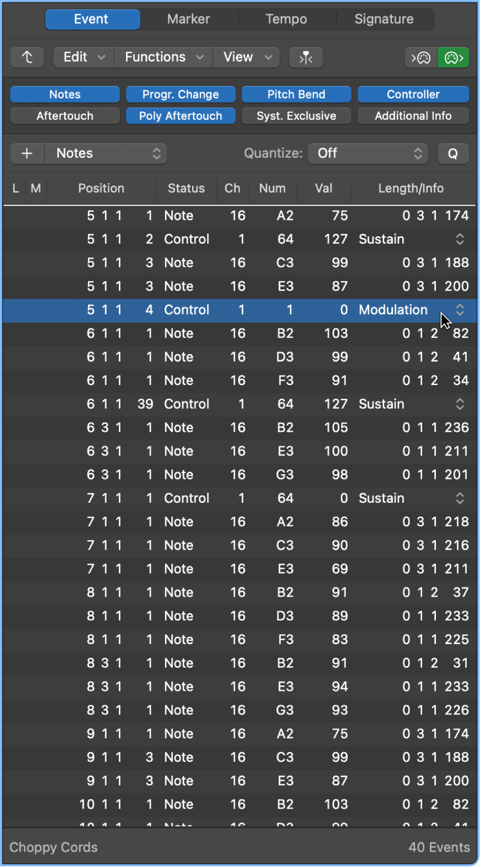
Task: Open the Notes event type dropdown
Action: 106,153
